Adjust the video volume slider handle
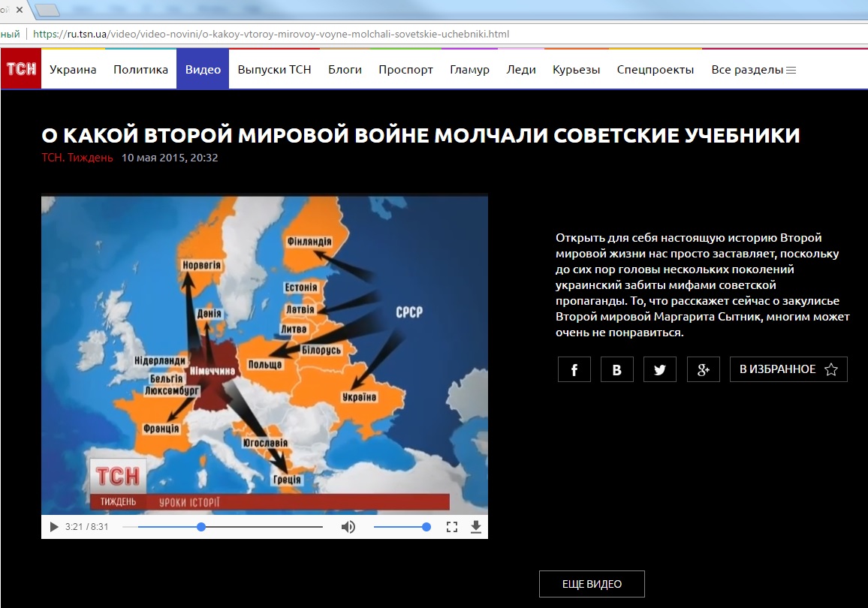Image resolution: width=868 pixels, height=608 pixels. coord(426,527)
